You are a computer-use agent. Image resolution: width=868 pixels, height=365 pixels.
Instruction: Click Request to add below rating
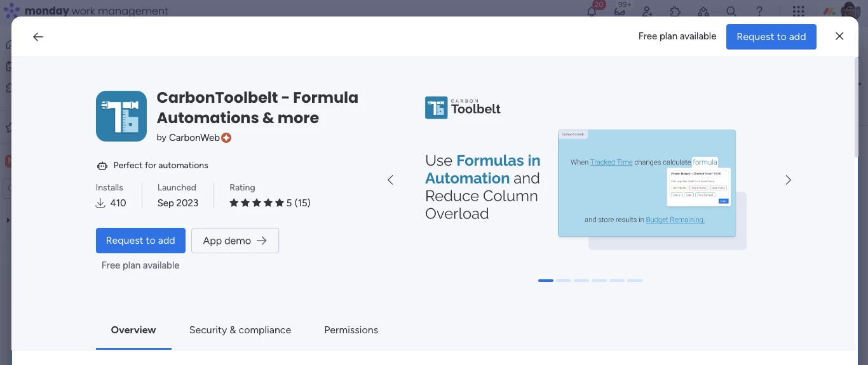[140, 241]
